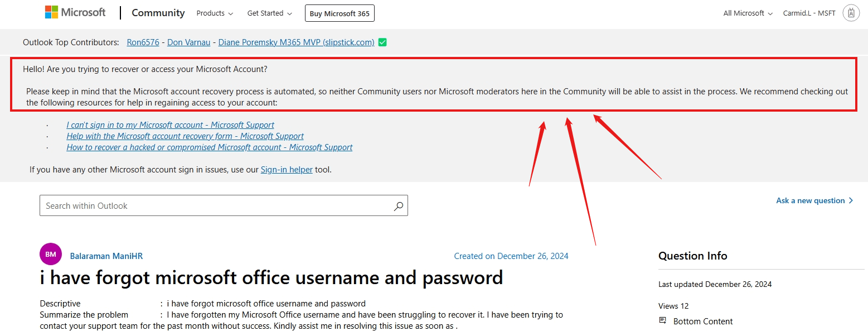Open 'Help with the Microsoft account recovery form' link
Viewport: 868px width, 331px height.
[185, 136]
